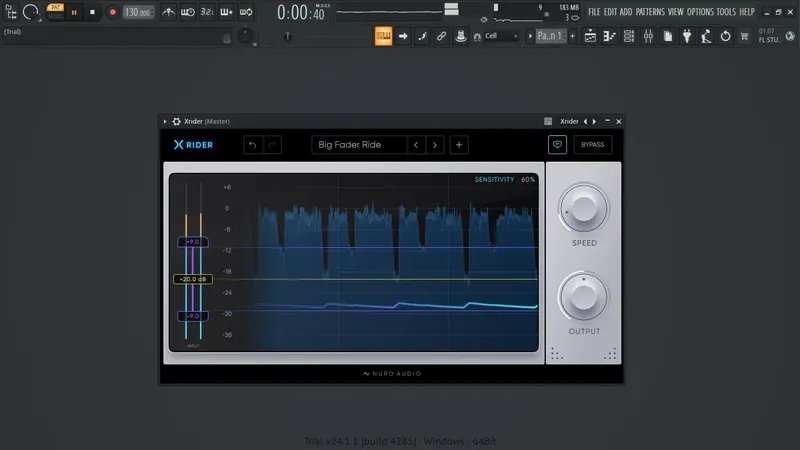The width and height of the screenshot is (800, 450).
Task: Open the pattern selector Pa..n 1
Action: click(551, 36)
